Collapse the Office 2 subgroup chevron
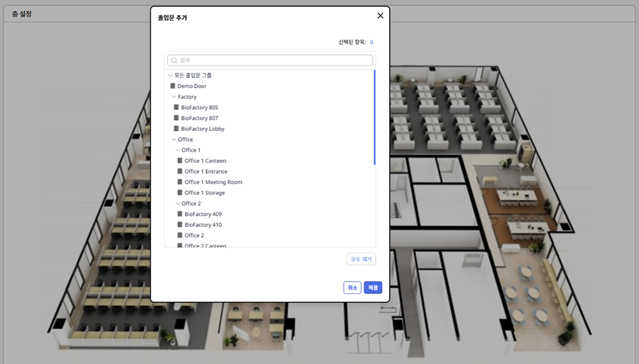This screenshot has width=639, height=364. tap(178, 204)
